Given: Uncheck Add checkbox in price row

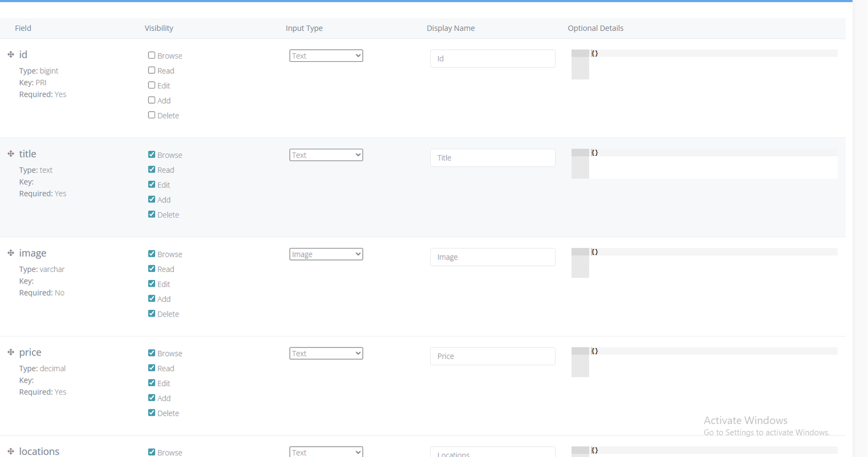Looking at the screenshot, I should tap(152, 398).
